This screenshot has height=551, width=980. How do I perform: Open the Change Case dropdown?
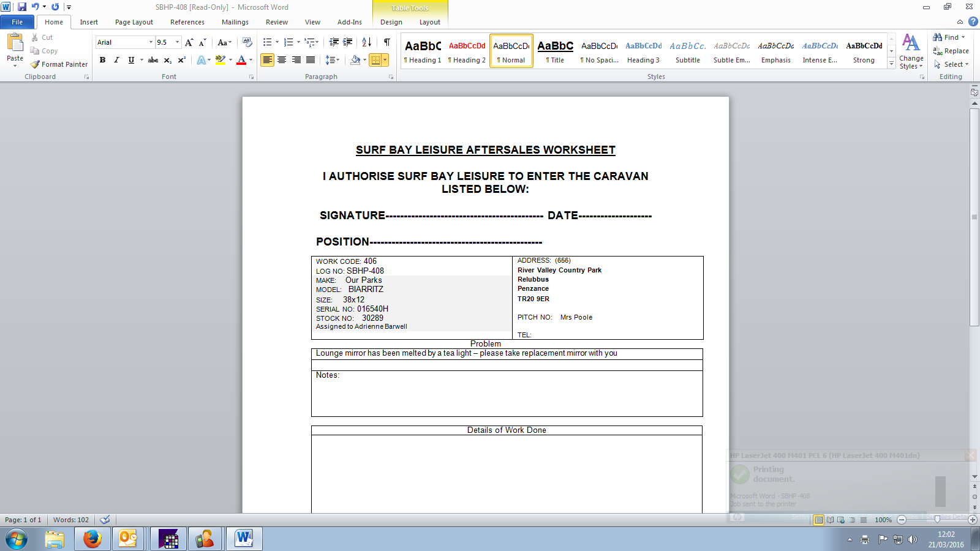[225, 42]
